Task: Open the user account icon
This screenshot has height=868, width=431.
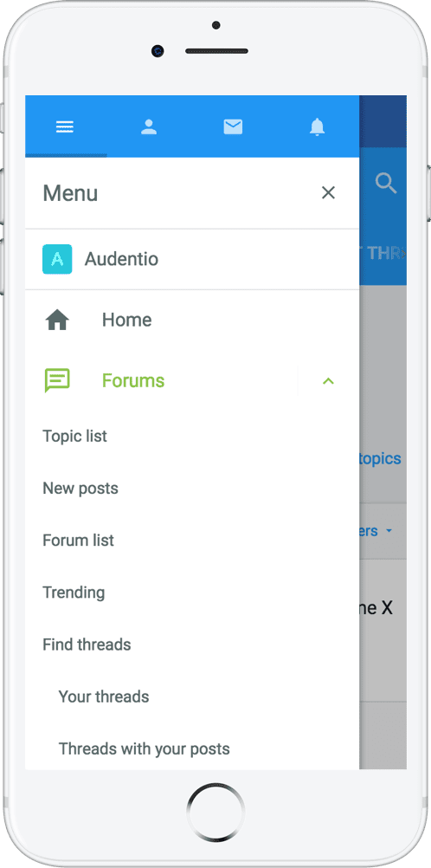Action: (149, 126)
